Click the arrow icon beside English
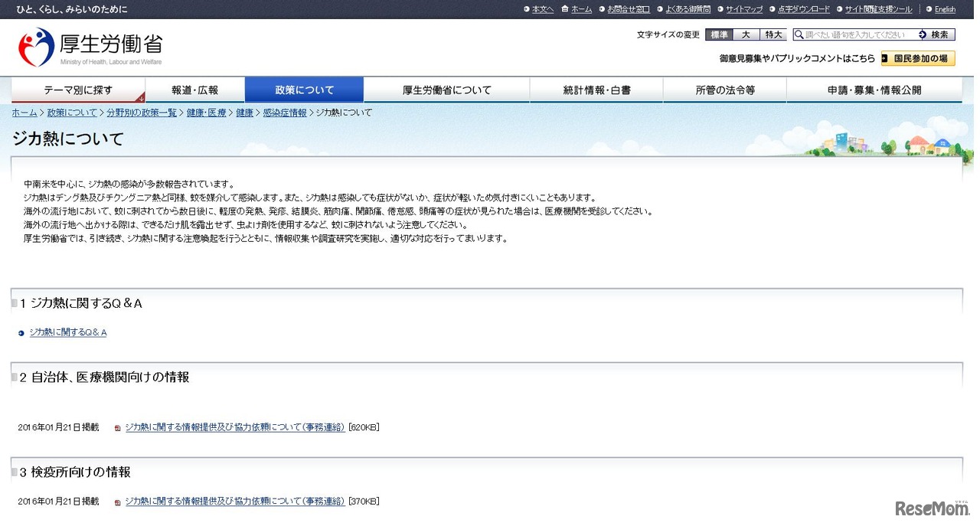 (x=928, y=9)
